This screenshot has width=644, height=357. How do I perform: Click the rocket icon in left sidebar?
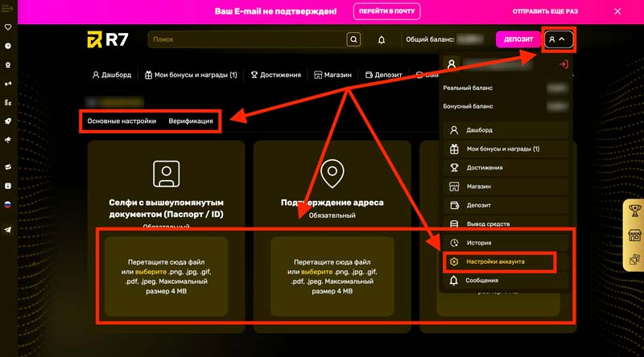tap(8, 121)
